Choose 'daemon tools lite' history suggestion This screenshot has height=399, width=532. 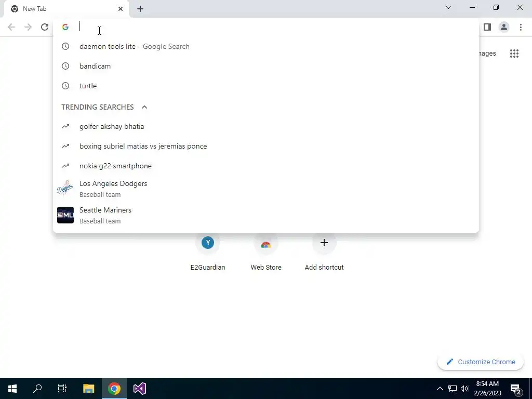[x=266, y=46]
